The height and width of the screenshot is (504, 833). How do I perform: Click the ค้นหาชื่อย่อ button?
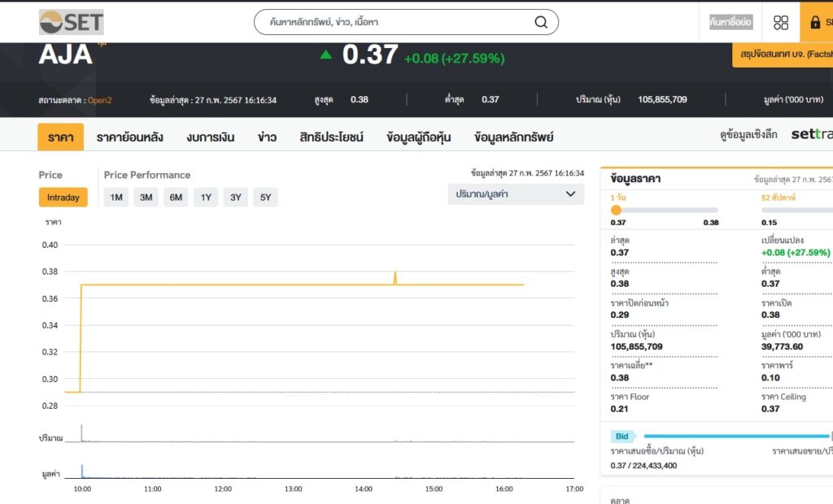click(x=731, y=22)
